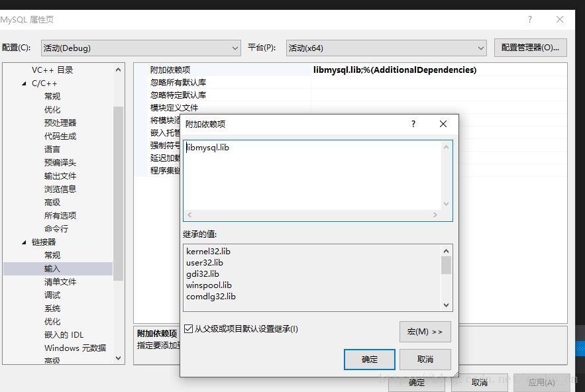The width and height of the screenshot is (585, 392).
Task: Click the help ? icon of MySQL 属性页
Action: [530, 19]
